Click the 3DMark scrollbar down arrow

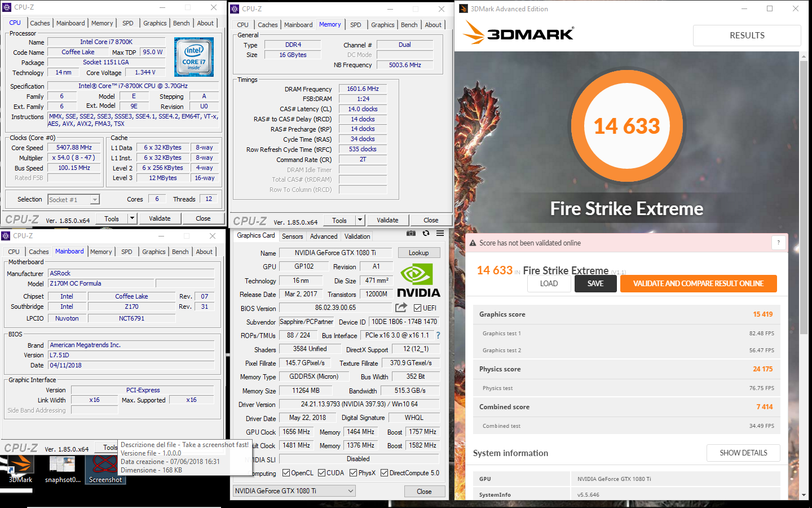tap(804, 495)
